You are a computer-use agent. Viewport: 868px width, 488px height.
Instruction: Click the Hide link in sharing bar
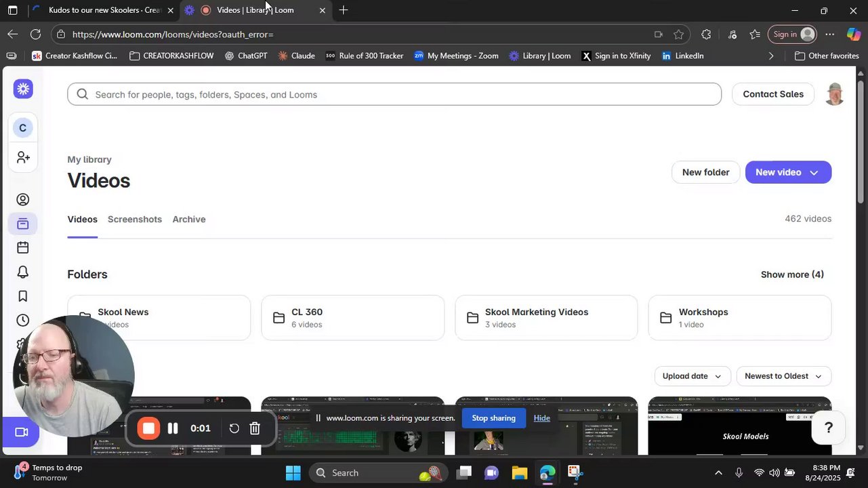[x=542, y=418]
